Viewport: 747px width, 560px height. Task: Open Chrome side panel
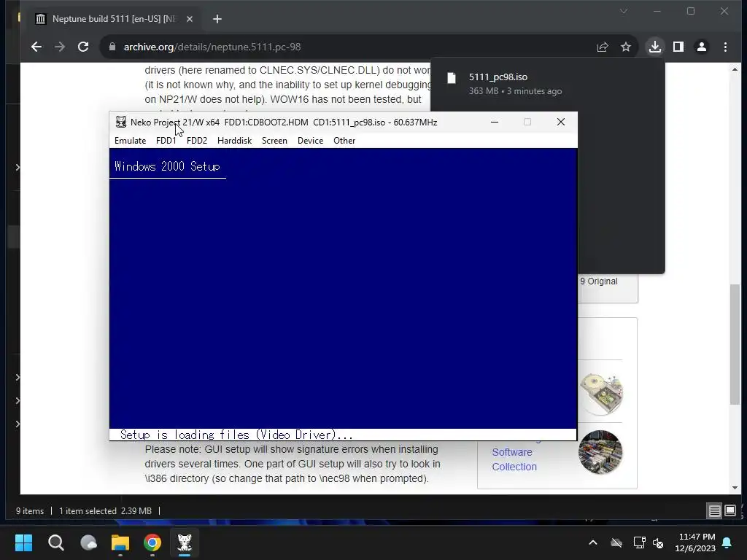tap(678, 47)
